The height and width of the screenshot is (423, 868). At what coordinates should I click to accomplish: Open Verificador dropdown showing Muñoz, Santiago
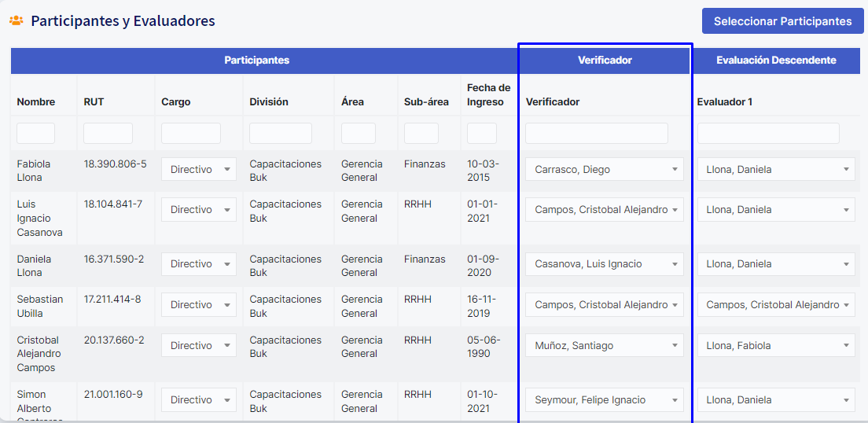(x=604, y=346)
